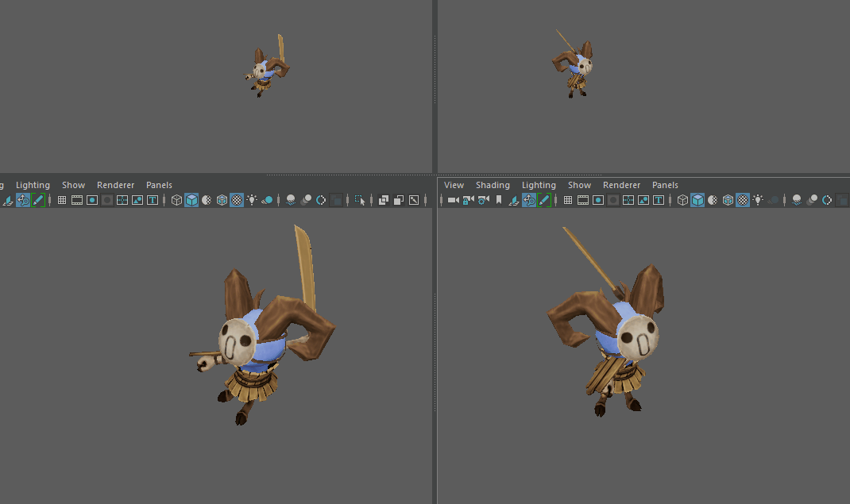Click Field Chart icon in right panel

click(628, 200)
